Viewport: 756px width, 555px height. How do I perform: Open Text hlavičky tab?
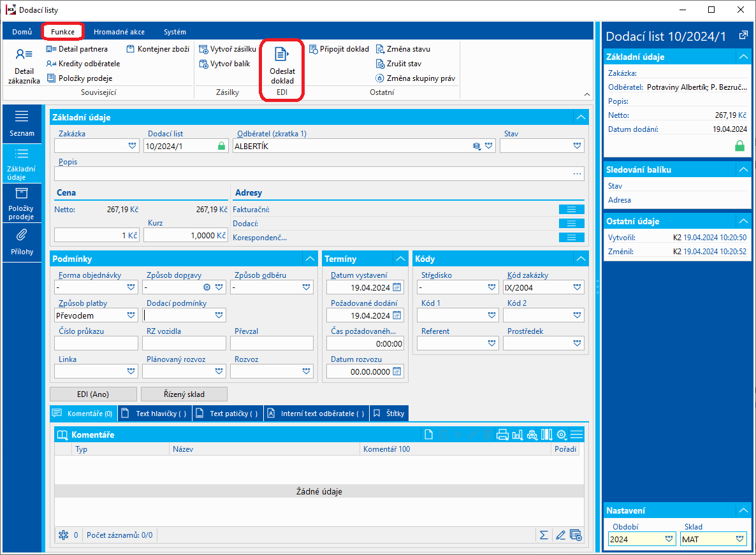pos(155,414)
